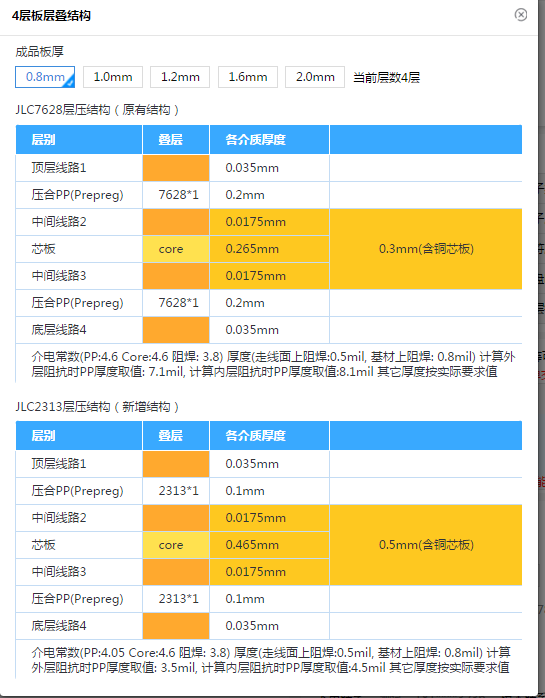Image resolution: width=545 pixels, height=698 pixels.
Task: Click the 0.265mm core thickness cell
Action: coord(269,249)
